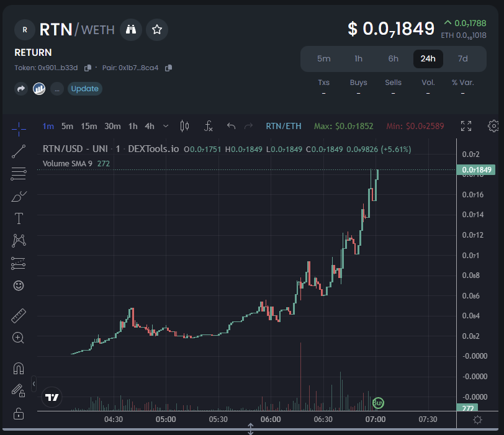
Task: Select the brush drawing tool
Action: [x=19, y=196]
